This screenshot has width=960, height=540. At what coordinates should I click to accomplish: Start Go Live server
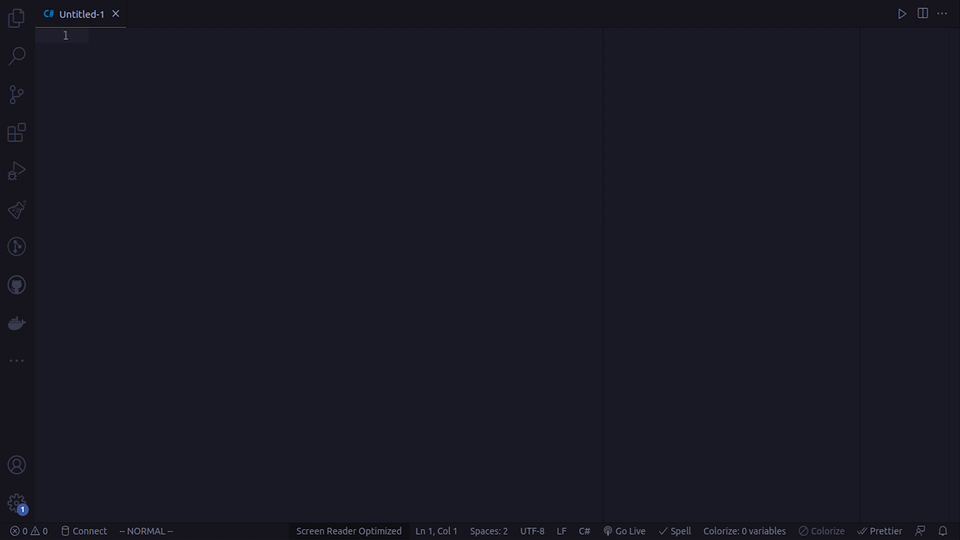[624, 531]
